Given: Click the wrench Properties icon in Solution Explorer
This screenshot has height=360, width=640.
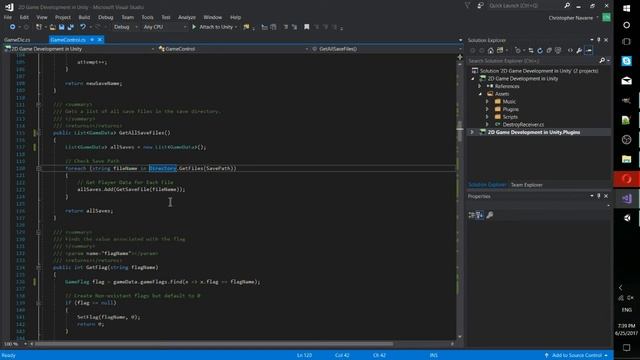Looking at the screenshot, I should click(579, 51).
